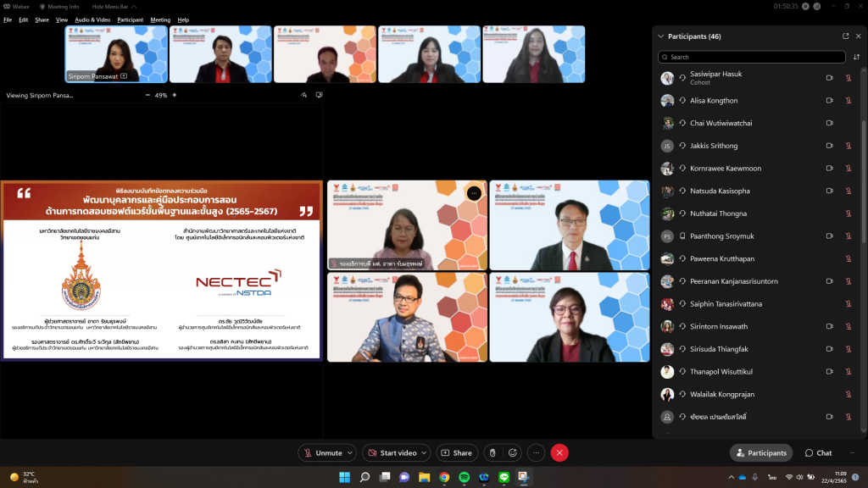Open the Chat panel
This screenshot has height=488, width=868.
pyautogui.click(x=818, y=453)
